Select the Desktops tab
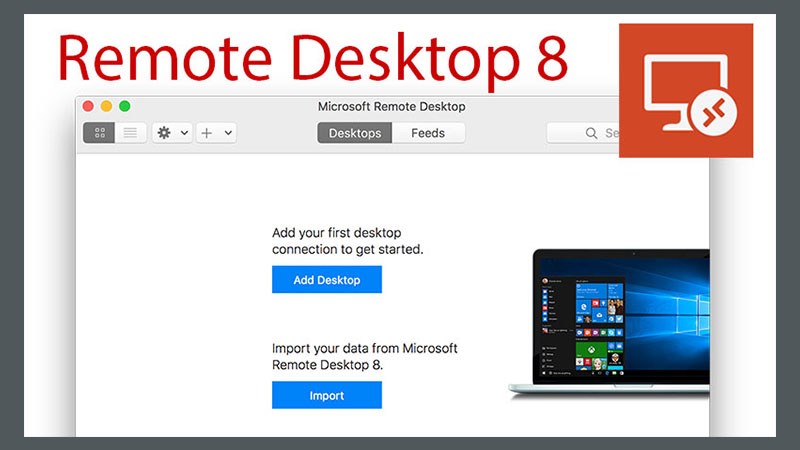This screenshot has width=800, height=450. pyautogui.click(x=355, y=133)
